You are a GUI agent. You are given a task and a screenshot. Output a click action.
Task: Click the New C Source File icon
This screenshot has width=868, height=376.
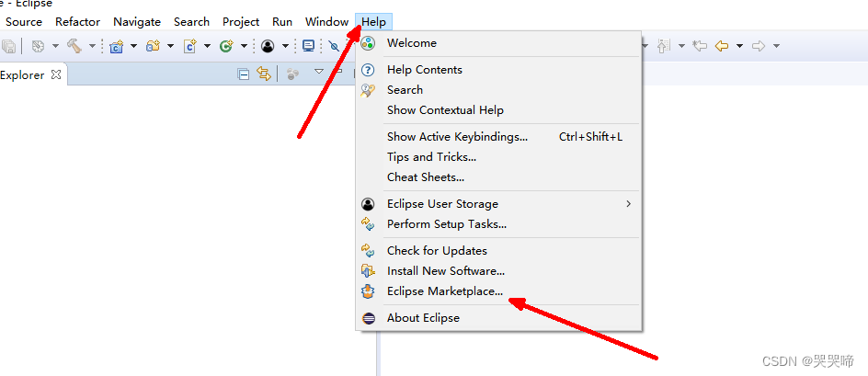tap(189, 46)
